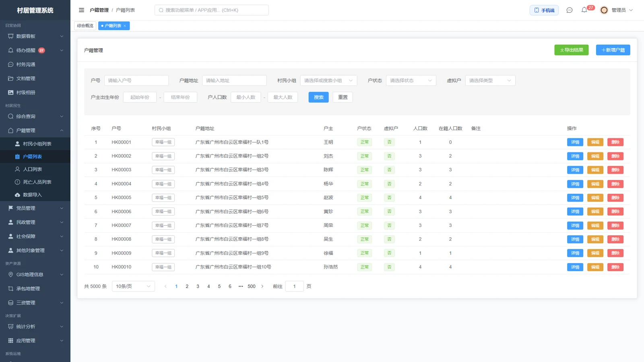
Task: Collapse the 户籍管理 sidebar menu
Action: click(35, 130)
